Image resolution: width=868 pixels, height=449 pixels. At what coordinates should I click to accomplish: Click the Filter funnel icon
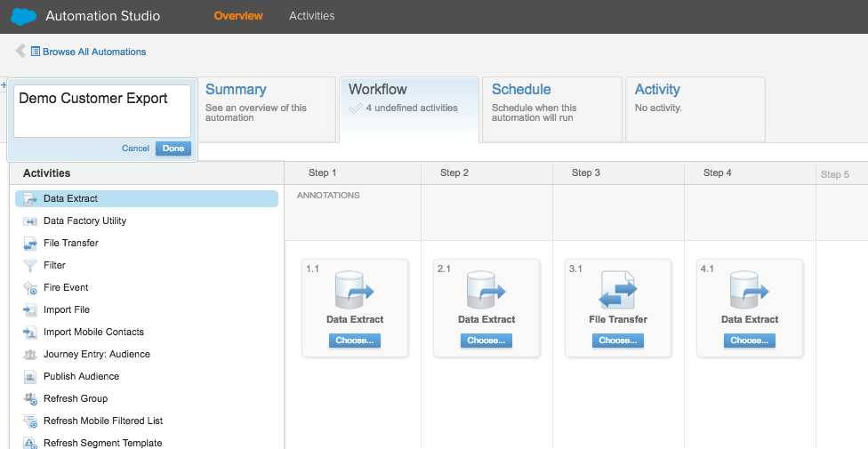pos(30,265)
